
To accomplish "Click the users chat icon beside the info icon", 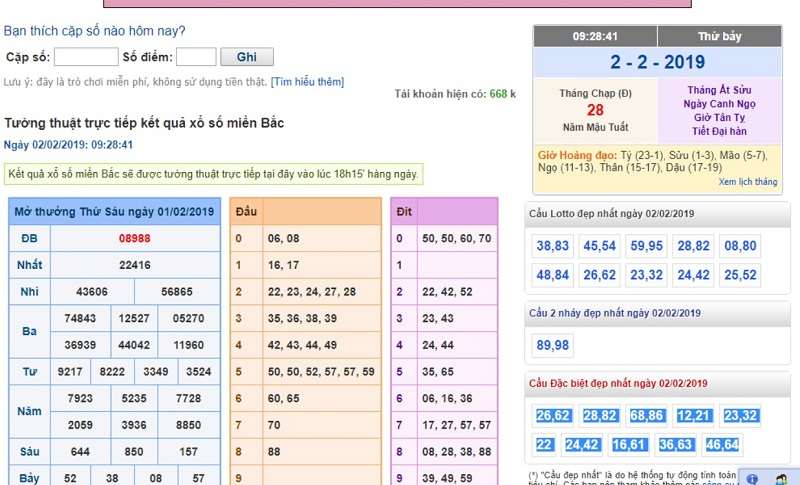I will click(x=782, y=479).
